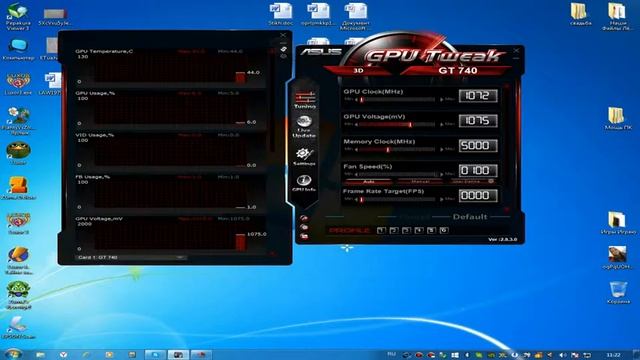The width and height of the screenshot is (640, 360).
Task: Click the GPU Temperature graph in monitor
Action: [x=171, y=68]
